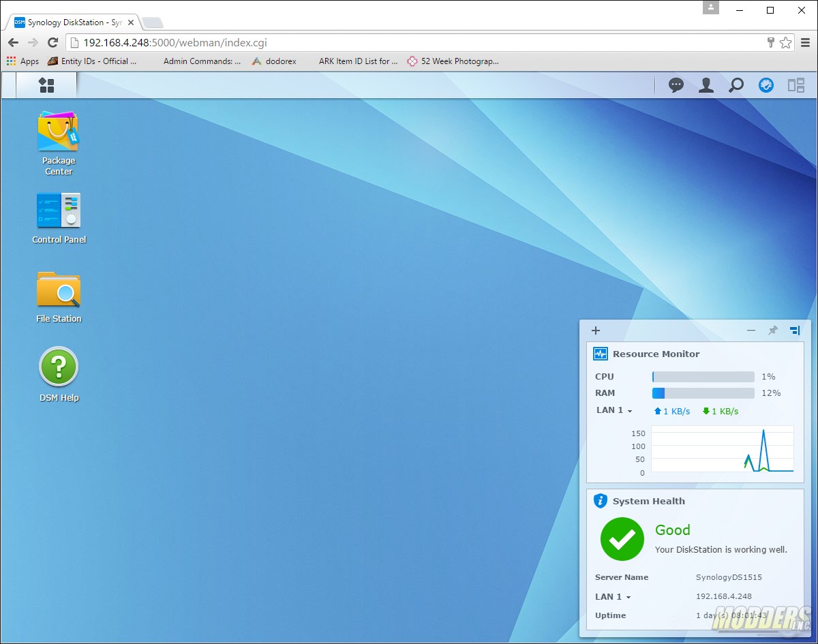This screenshot has width=818, height=644.
Task: Toggle the DSM widgets panel icon
Action: (766, 85)
